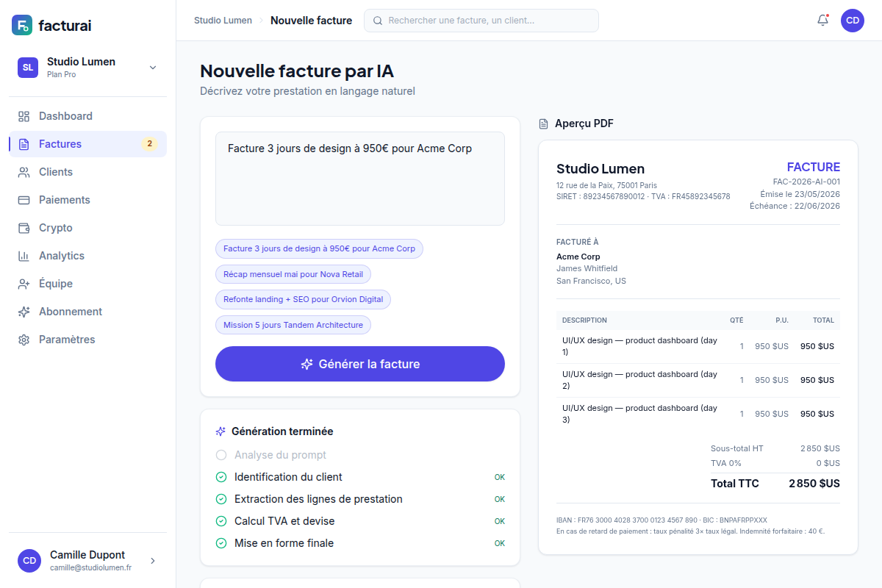
Task: Click the invoice number FAC-2026-AI-001
Action: coord(806,182)
